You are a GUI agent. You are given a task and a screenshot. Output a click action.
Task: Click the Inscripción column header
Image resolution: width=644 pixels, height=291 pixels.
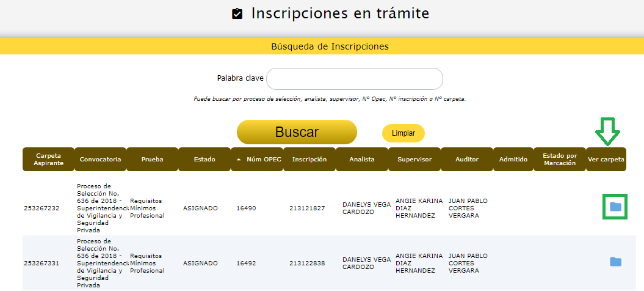click(309, 160)
